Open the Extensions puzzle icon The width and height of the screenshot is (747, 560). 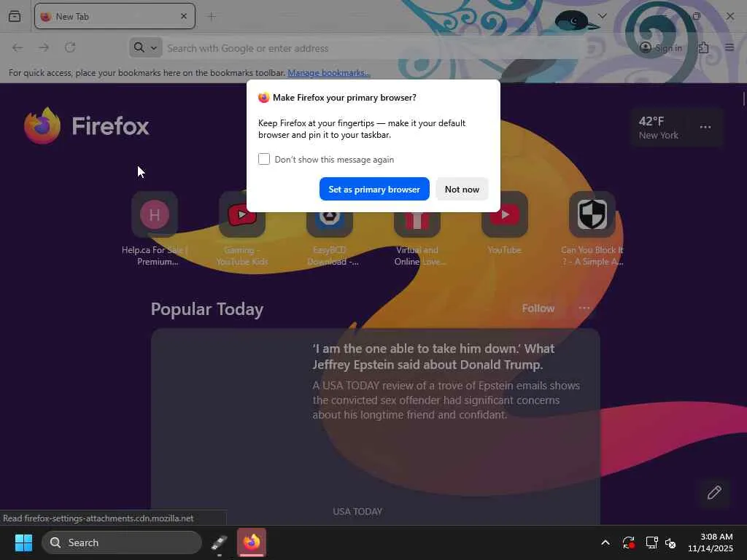(703, 47)
